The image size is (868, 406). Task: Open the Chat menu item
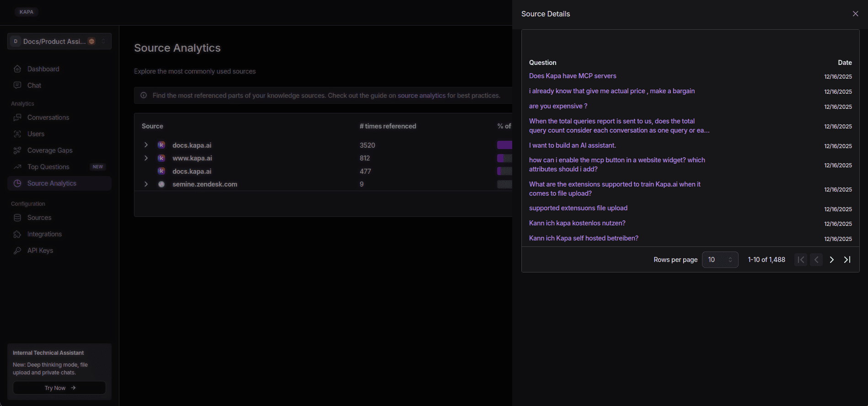(x=59, y=85)
